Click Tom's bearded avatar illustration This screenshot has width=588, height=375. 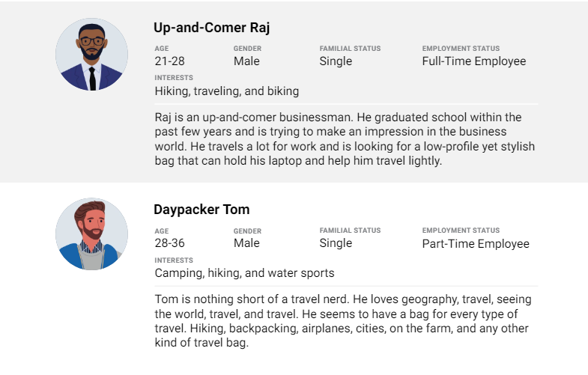coord(92,234)
